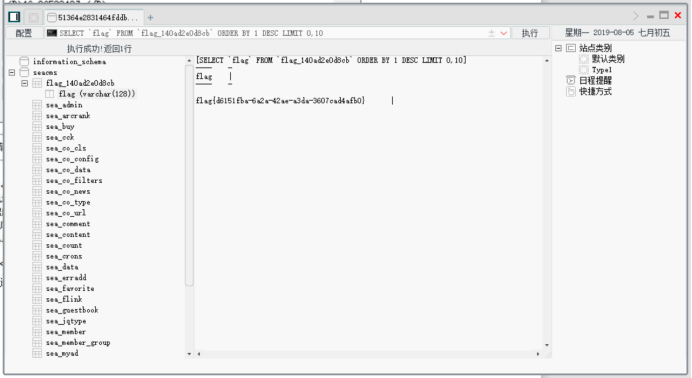692x378 pixels.
Task: Click the sea_admin table icon
Action: 37,105
